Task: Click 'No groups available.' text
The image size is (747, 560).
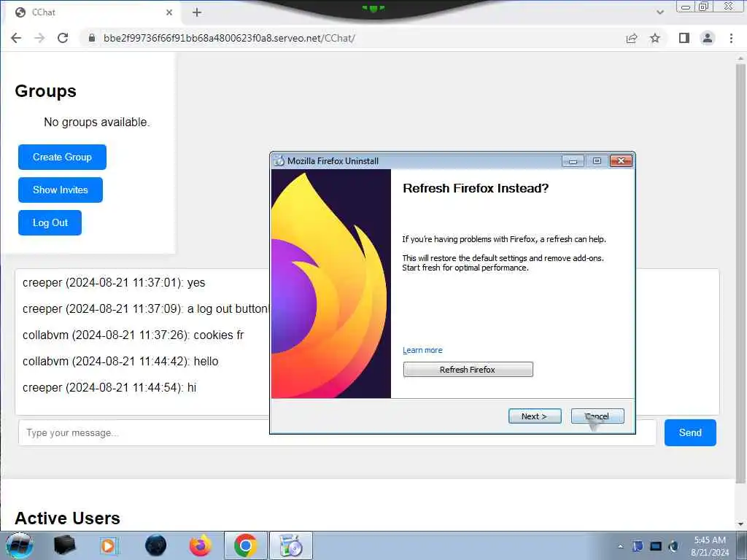Action: point(97,122)
